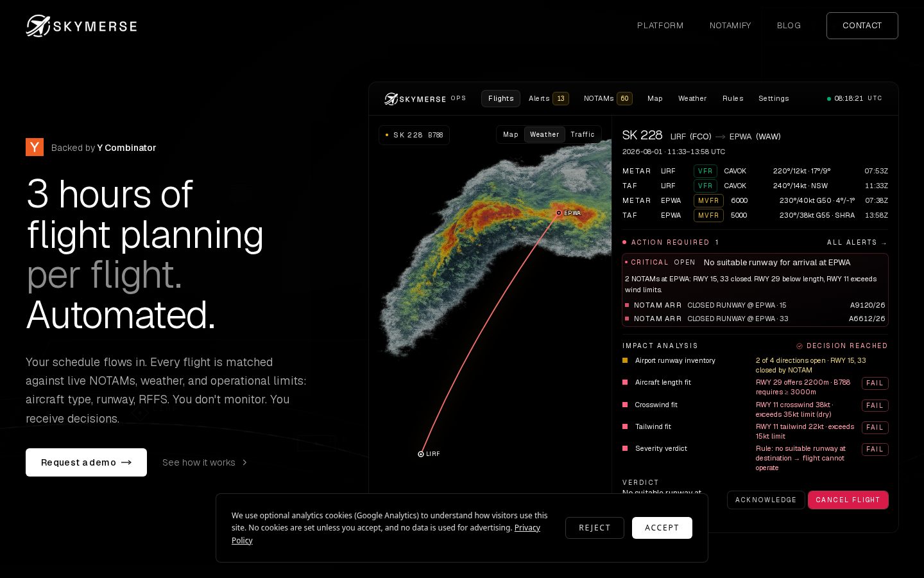The height and width of the screenshot is (578, 924).
Task: Click the Contact button
Action: coord(862,26)
